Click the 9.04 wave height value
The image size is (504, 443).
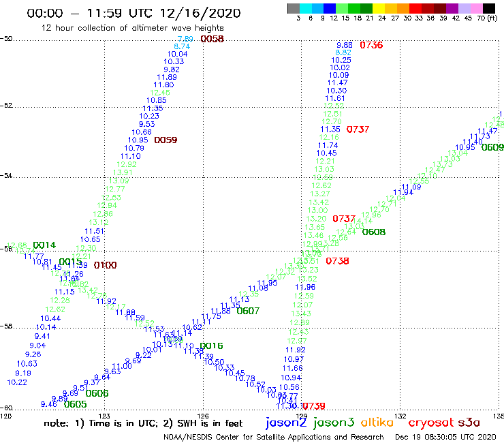click(37, 346)
